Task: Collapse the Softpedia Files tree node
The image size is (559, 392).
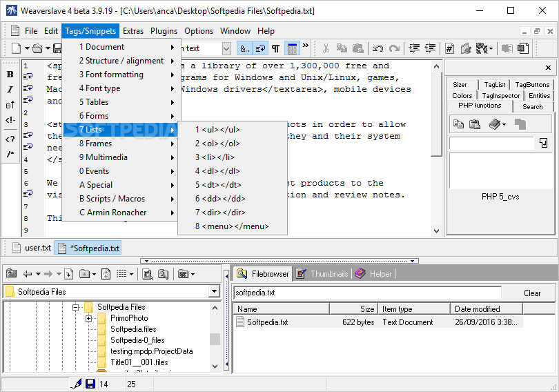Action: 75,307
